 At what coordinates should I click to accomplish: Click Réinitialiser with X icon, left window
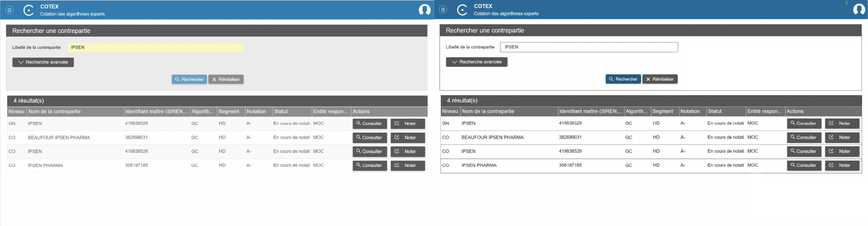pos(226,79)
